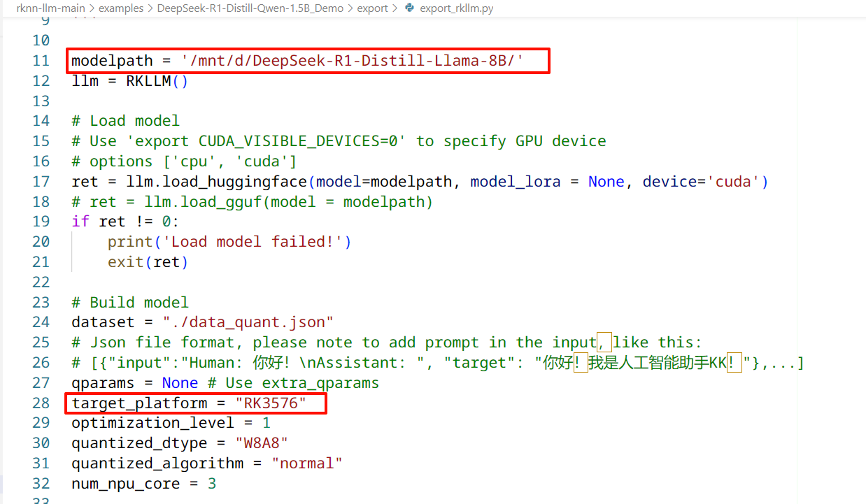Click the "W8A8" string value
This screenshot has width=866, height=504.
(x=262, y=443)
